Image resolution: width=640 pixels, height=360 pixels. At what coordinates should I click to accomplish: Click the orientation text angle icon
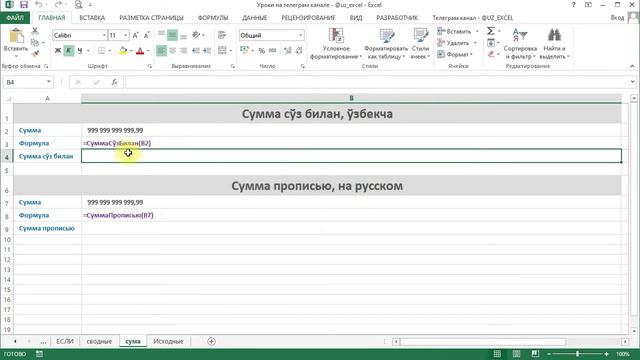(x=196, y=35)
